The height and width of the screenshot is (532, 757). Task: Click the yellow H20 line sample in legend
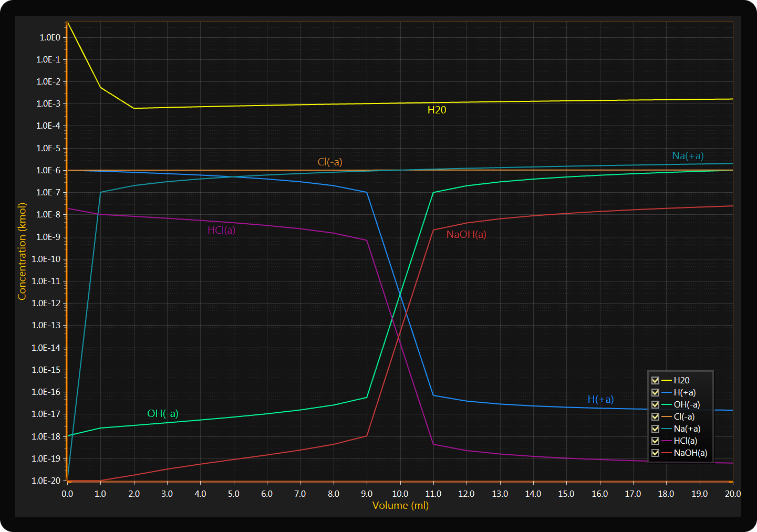pyautogui.click(x=667, y=380)
